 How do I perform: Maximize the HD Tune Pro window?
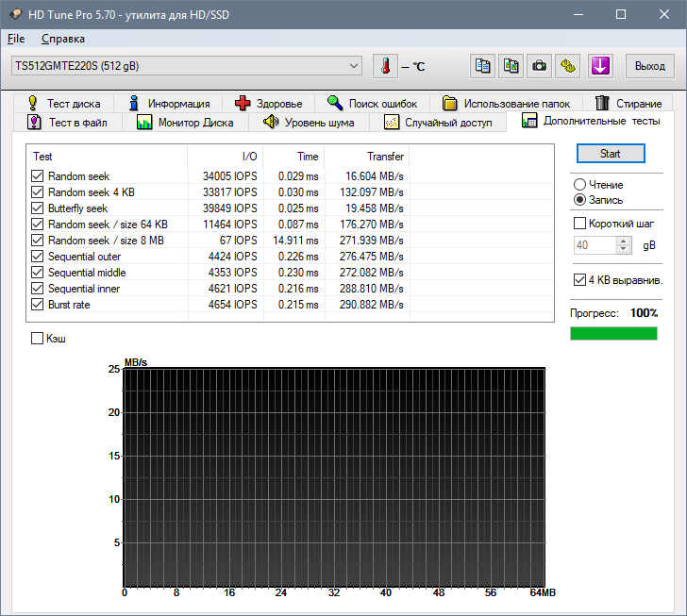point(620,14)
